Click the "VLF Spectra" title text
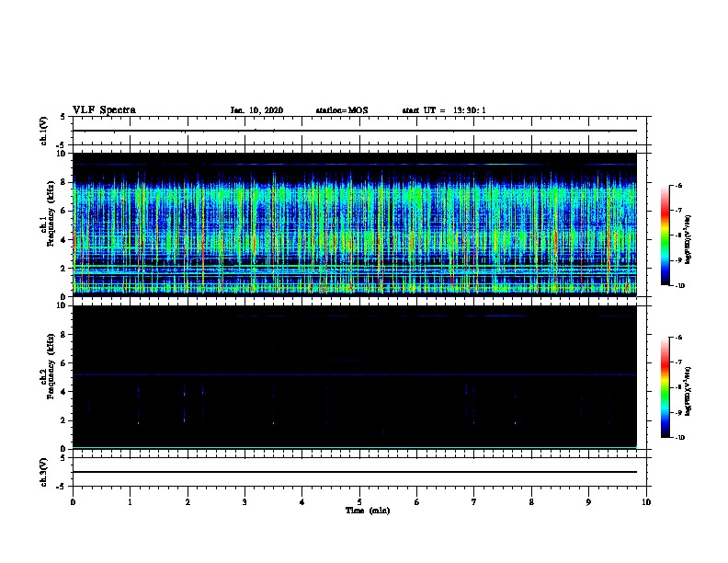Image resolution: width=728 pixels, height=563 pixels. [104, 110]
